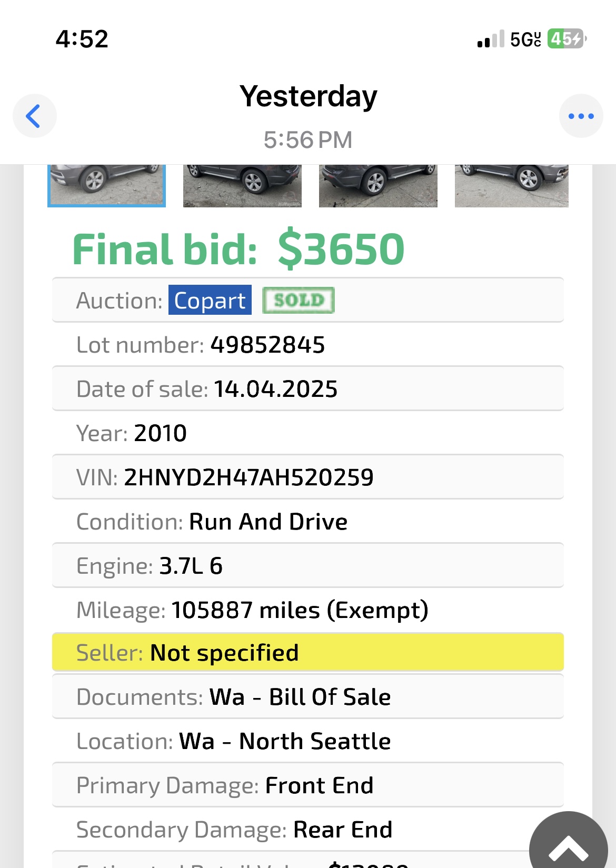This screenshot has width=616, height=868.
Task: Select the fourth car photo thumbnail
Action: (x=511, y=185)
